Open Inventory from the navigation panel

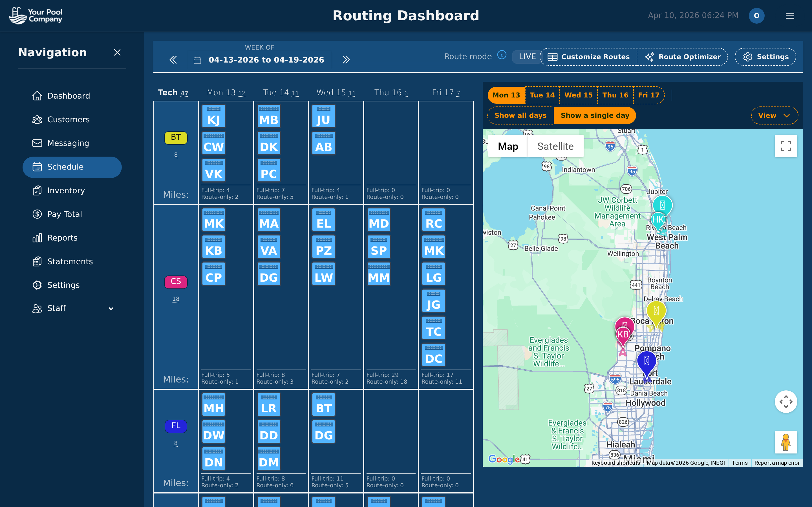pyautogui.click(x=66, y=190)
